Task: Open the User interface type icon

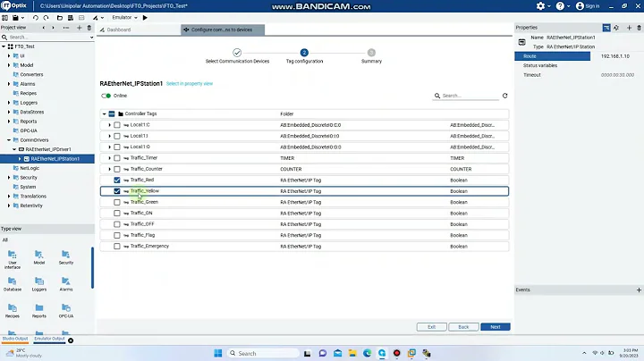Action: pyautogui.click(x=13, y=259)
